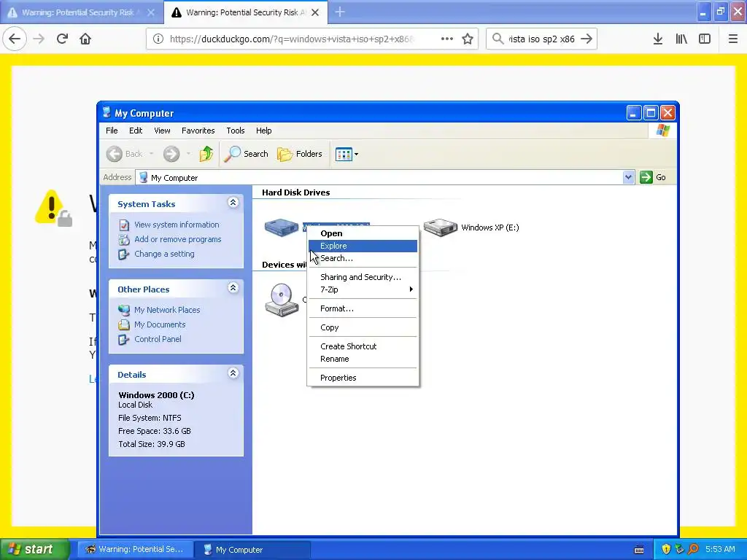This screenshot has height=560, width=747.
Task: Close the first inactive Warning tab
Action: pyautogui.click(x=151, y=12)
